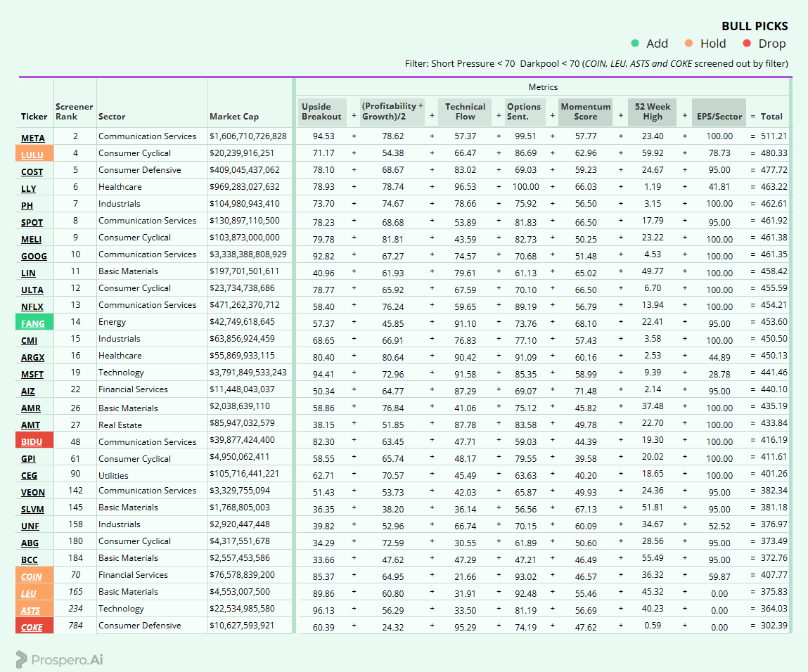The image size is (808, 672).
Task: Open the AMR ticker link
Action: point(31,408)
